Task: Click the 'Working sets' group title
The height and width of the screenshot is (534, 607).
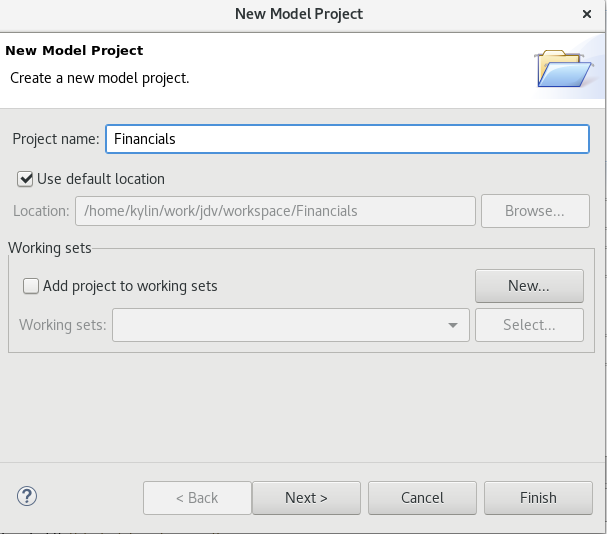Action: tap(50, 248)
